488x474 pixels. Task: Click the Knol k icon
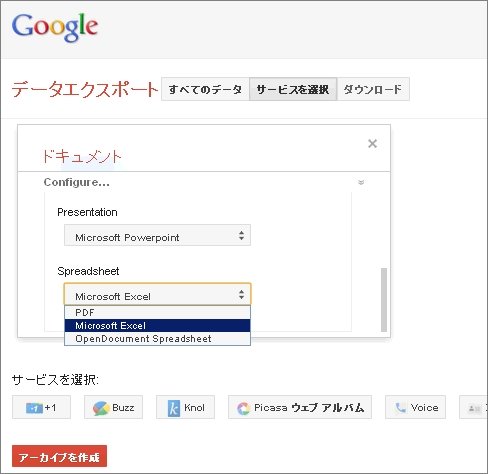click(x=174, y=408)
